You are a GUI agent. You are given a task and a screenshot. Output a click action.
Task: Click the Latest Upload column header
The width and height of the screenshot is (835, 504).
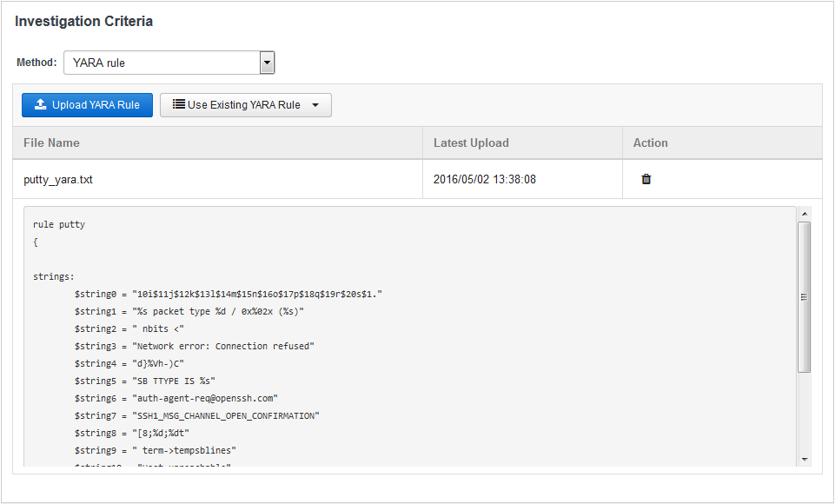(x=471, y=143)
